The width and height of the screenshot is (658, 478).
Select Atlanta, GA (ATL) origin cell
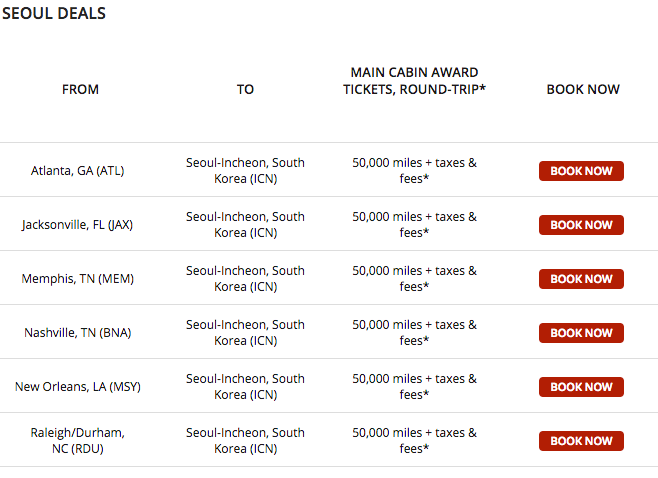coord(78,171)
